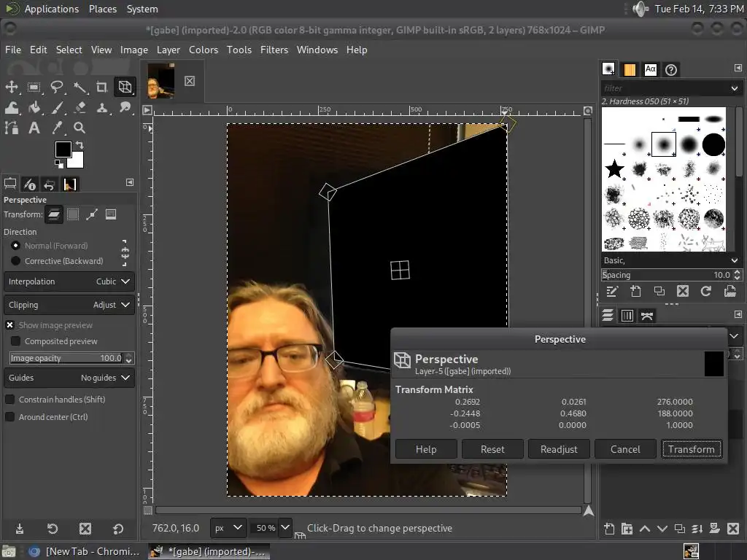Edit this brush icon
This screenshot has height=560, width=747.
click(612, 292)
